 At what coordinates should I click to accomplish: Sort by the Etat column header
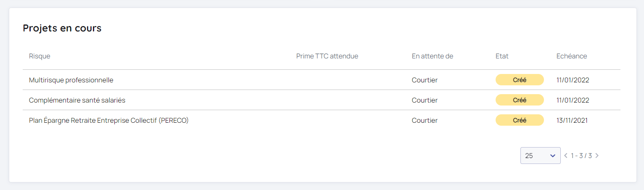502,56
